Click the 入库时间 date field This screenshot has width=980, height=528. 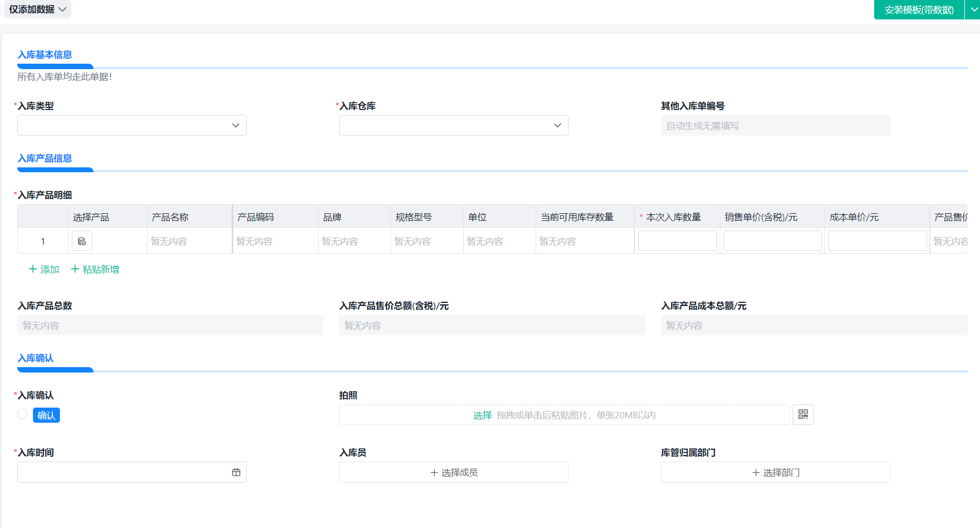(132, 472)
